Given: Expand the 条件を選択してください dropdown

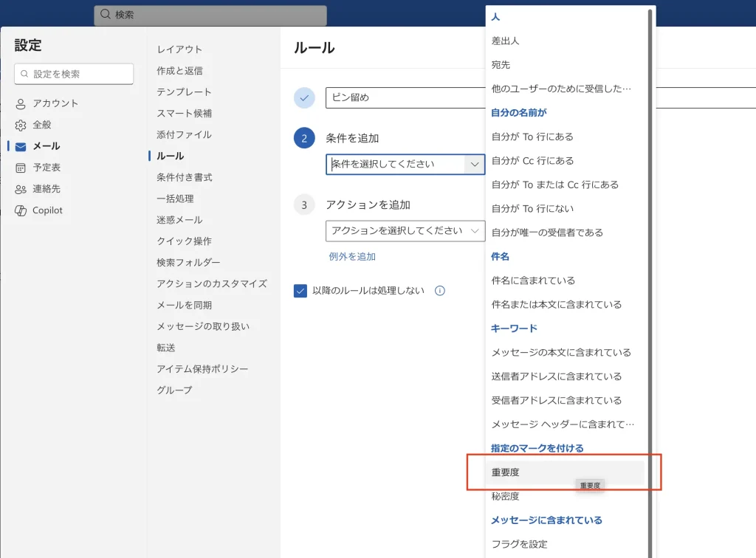Looking at the screenshot, I should pyautogui.click(x=405, y=165).
